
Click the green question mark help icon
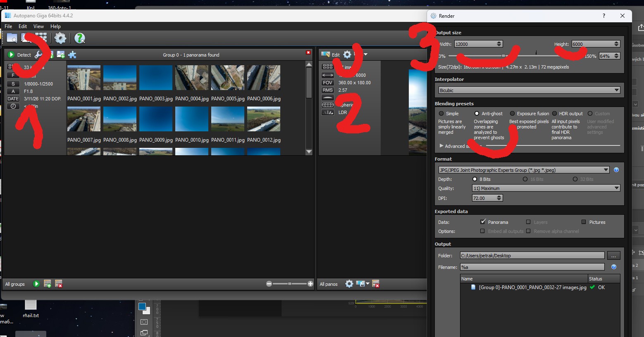[79, 38]
